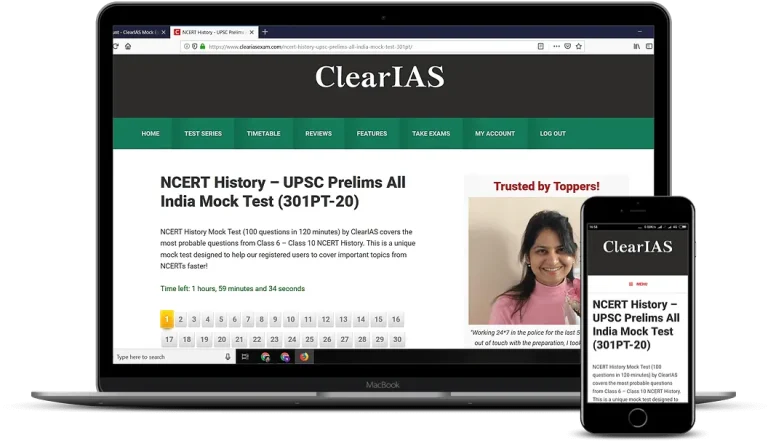The width and height of the screenshot is (768, 441).
Task: Open question 30
Action: click(397, 340)
